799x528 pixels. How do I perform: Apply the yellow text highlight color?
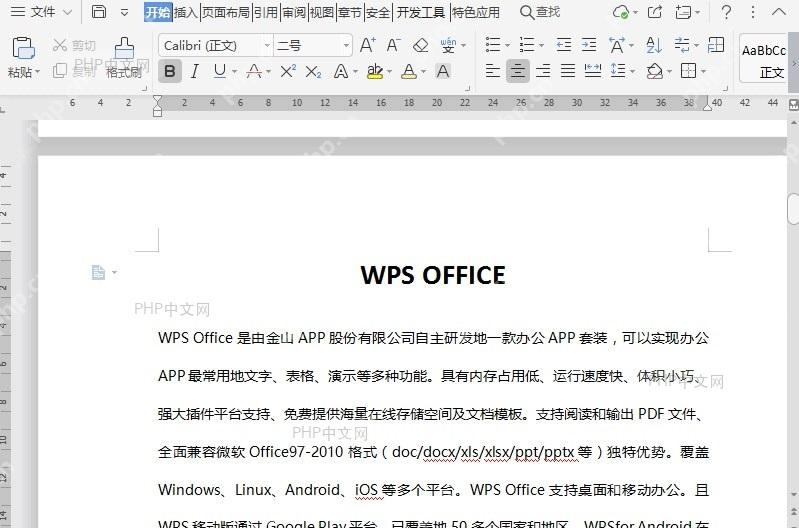(x=375, y=71)
